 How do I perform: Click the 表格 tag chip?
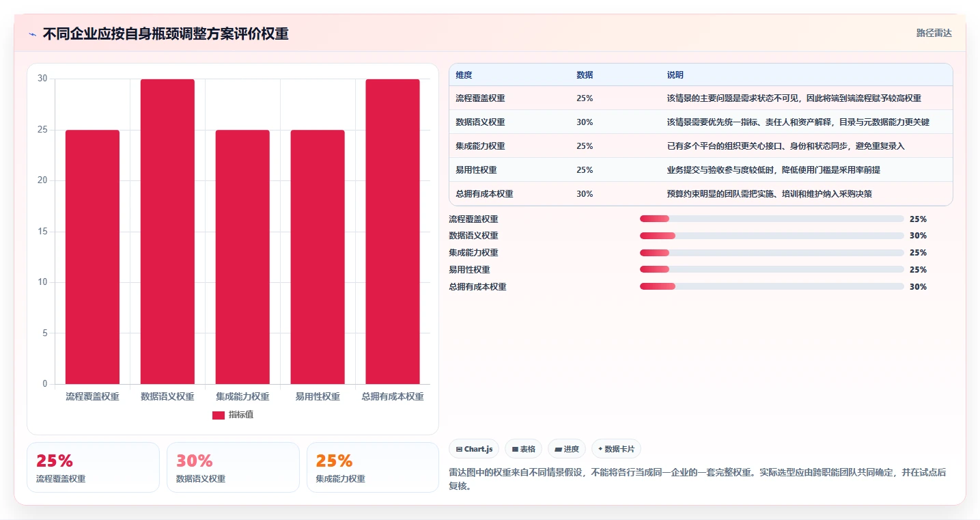click(x=524, y=449)
